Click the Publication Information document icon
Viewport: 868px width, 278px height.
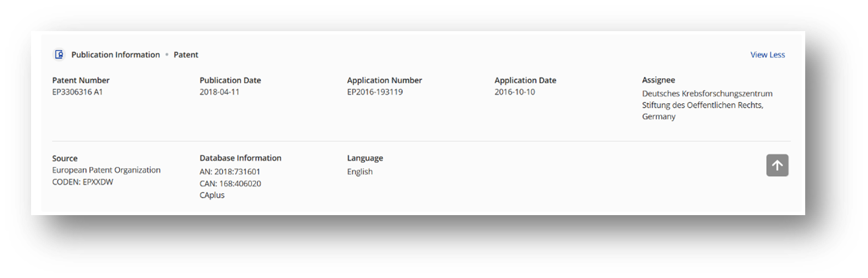[x=59, y=55]
